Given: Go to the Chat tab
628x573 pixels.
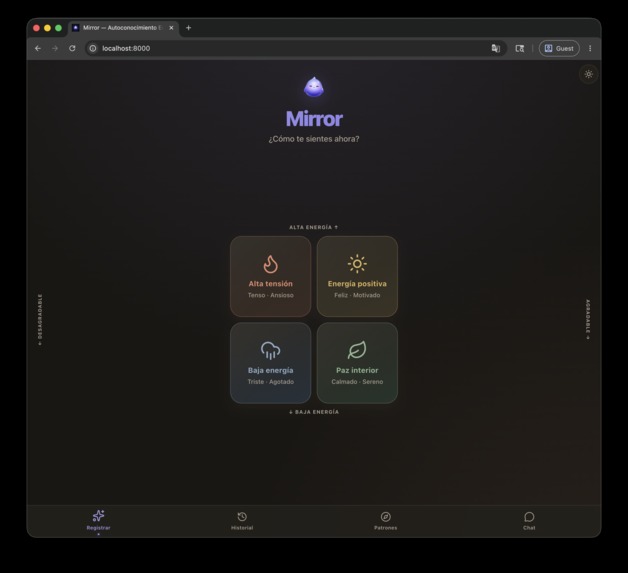Looking at the screenshot, I should click(x=529, y=521).
